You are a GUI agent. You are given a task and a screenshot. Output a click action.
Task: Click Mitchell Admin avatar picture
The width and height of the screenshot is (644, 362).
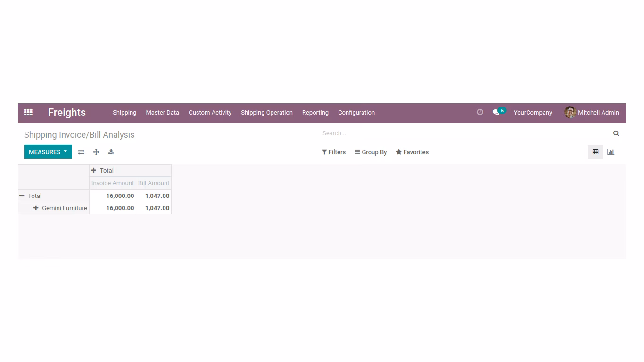[570, 112]
